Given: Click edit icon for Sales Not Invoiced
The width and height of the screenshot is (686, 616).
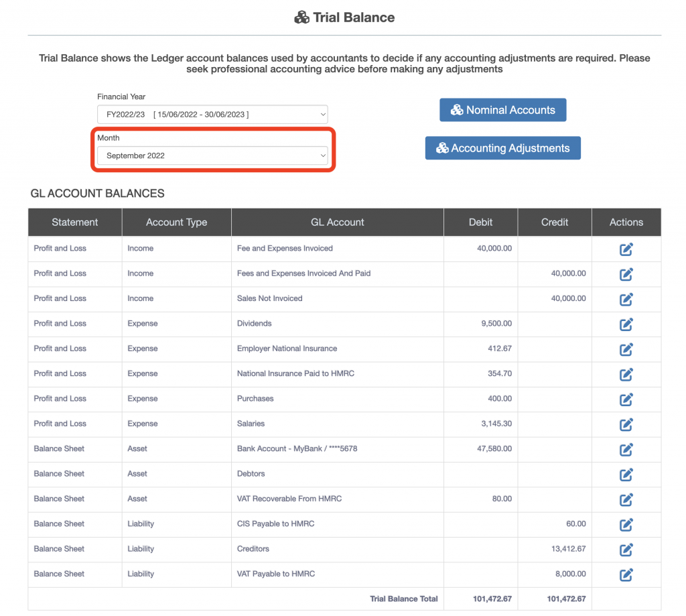Looking at the screenshot, I should [626, 300].
